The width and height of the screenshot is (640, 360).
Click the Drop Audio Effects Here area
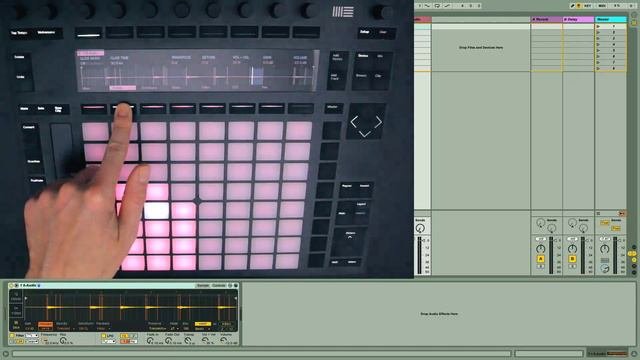click(439, 314)
